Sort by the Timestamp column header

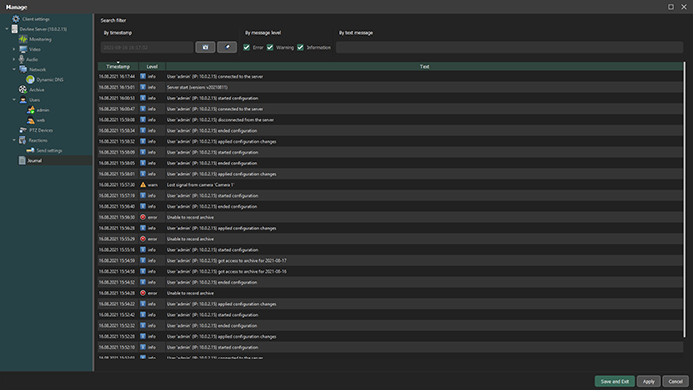tap(118, 66)
